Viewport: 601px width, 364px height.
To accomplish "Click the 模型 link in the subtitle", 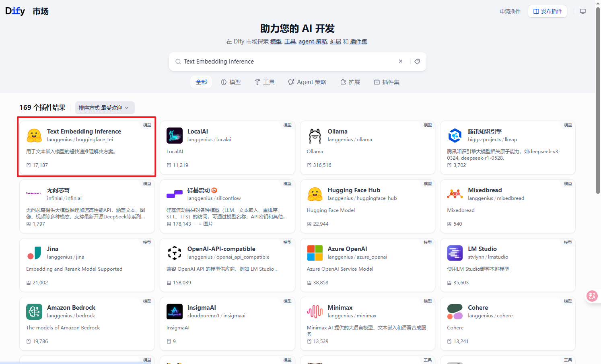I will 276,41.
